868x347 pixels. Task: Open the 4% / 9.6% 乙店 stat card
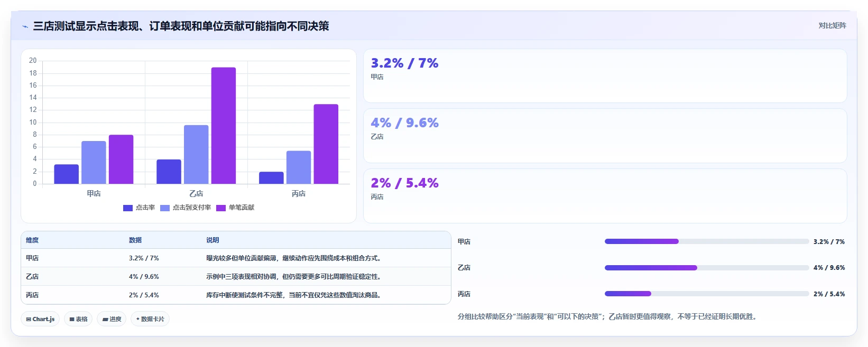tap(605, 136)
